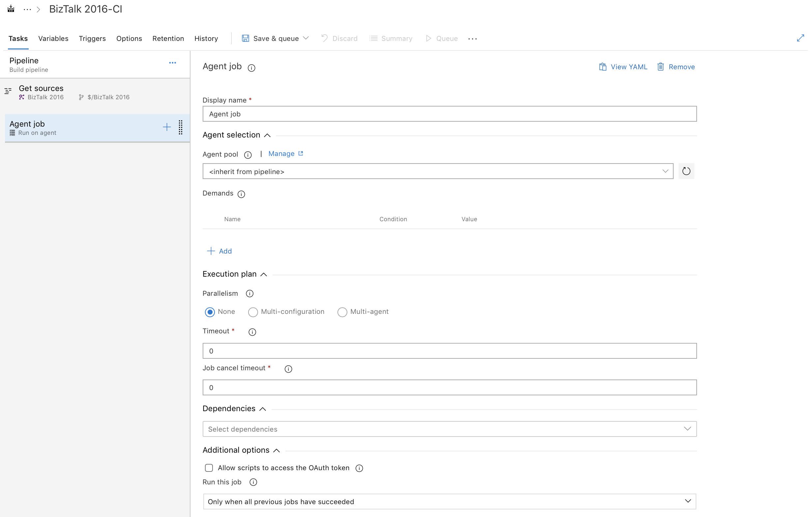Toggle full screen mode icon
Image resolution: width=812 pixels, height=517 pixels.
pos(800,38)
